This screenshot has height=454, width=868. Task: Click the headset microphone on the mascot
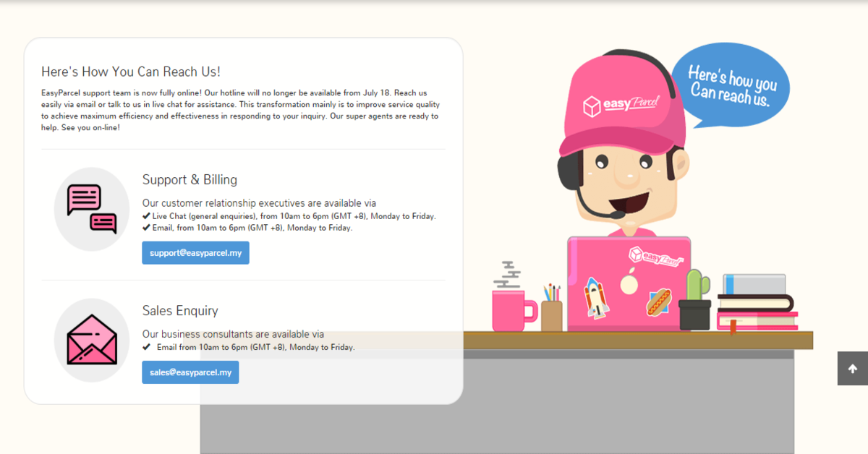(x=616, y=215)
